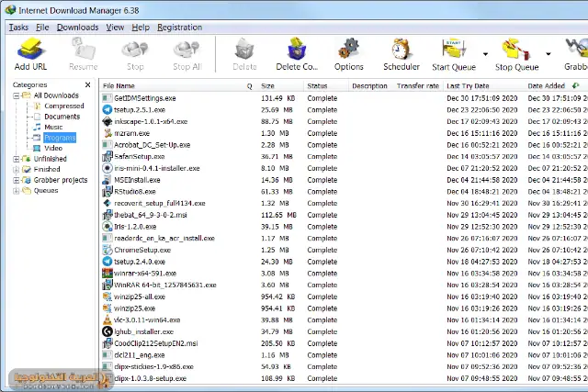Select the m2ram.exe file icon
Screen dimensions: 588x392
pos(107,133)
